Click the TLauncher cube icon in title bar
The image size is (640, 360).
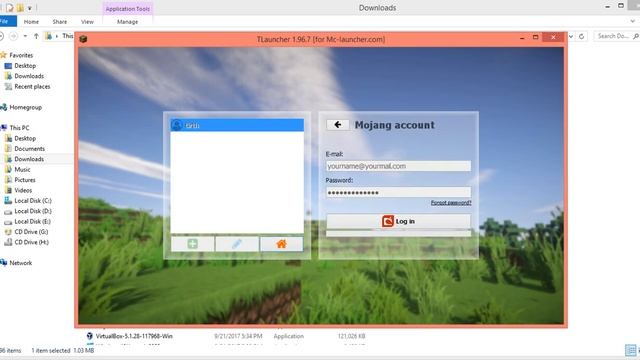pos(83,39)
